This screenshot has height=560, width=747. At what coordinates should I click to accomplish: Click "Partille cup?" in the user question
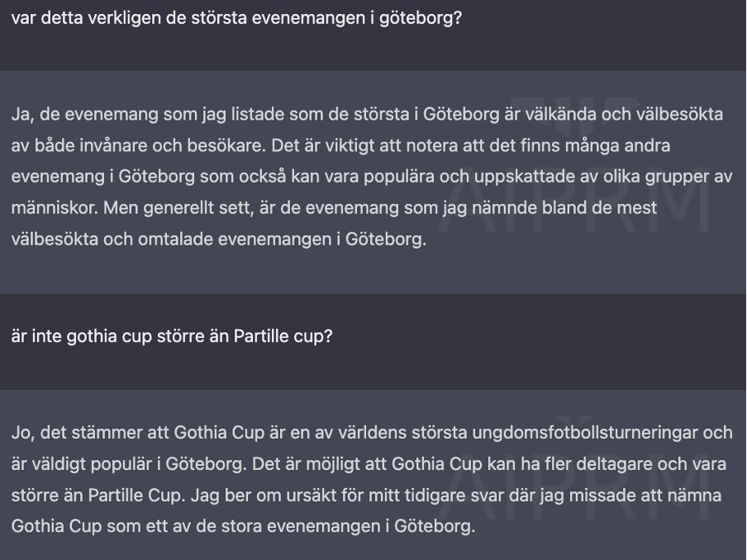(283, 336)
